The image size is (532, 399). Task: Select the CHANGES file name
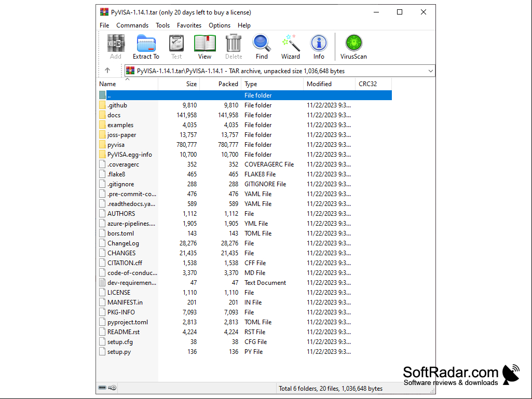click(121, 253)
